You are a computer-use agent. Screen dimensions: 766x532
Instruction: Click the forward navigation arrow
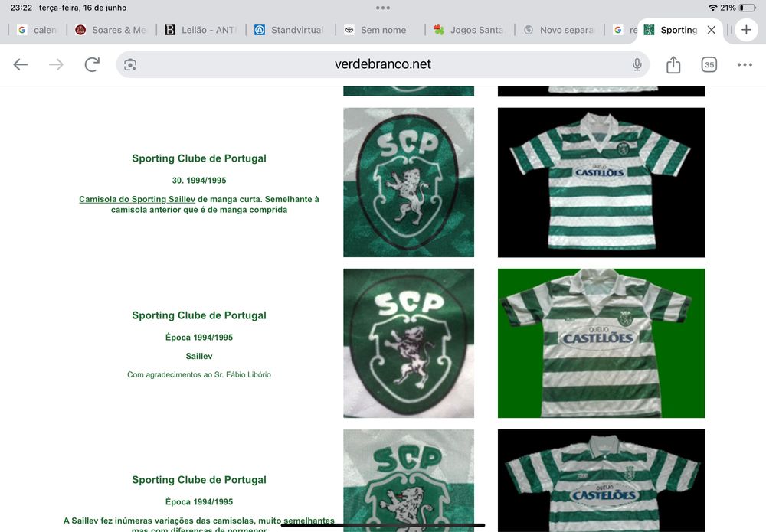(56, 64)
